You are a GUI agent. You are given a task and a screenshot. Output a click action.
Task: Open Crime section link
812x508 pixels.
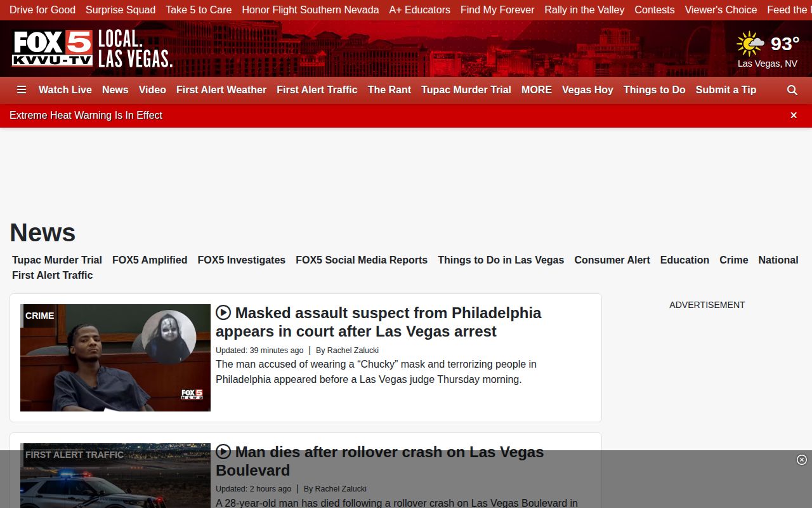click(x=734, y=260)
